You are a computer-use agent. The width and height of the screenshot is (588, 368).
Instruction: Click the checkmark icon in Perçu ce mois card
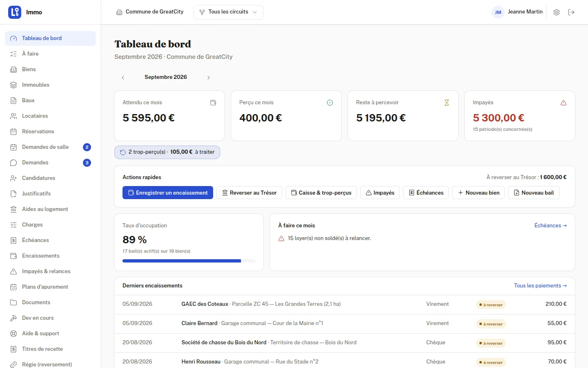[x=330, y=103]
